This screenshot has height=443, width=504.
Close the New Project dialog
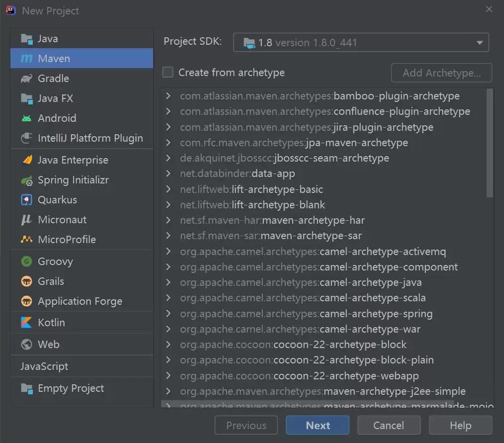[489, 9]
